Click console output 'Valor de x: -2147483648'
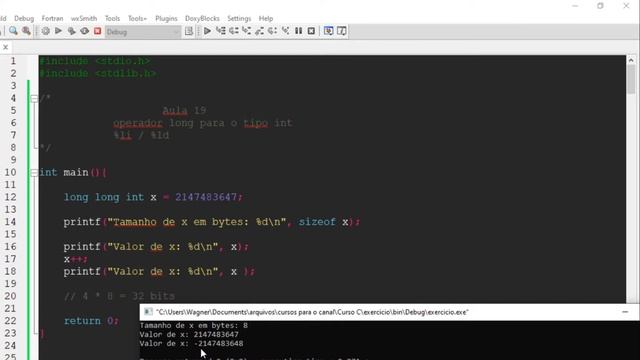 (x=191, y=343)
